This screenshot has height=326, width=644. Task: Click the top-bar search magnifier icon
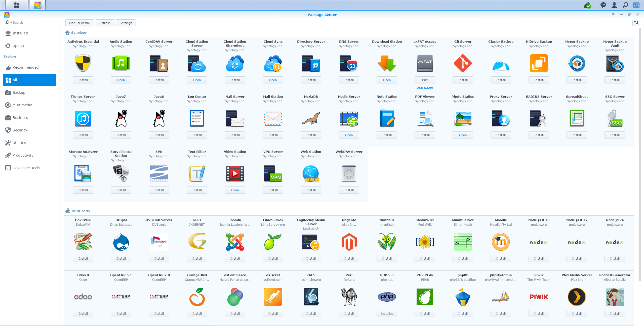(x=625, y=5)
